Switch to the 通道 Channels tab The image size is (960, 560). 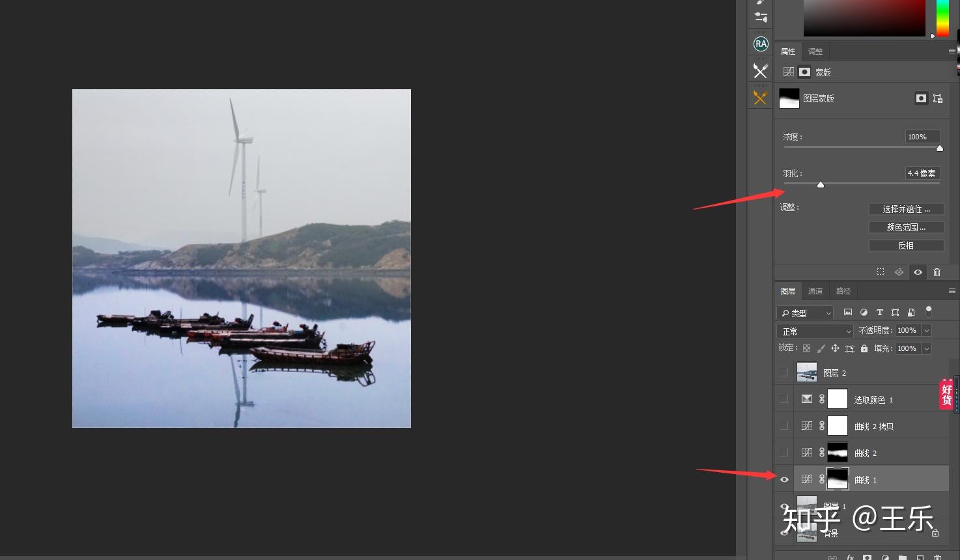coord(815,290)
